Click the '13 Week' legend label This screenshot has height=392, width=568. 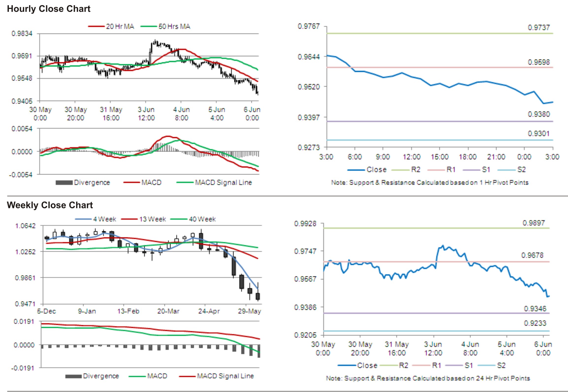click(x=152, y=219)
